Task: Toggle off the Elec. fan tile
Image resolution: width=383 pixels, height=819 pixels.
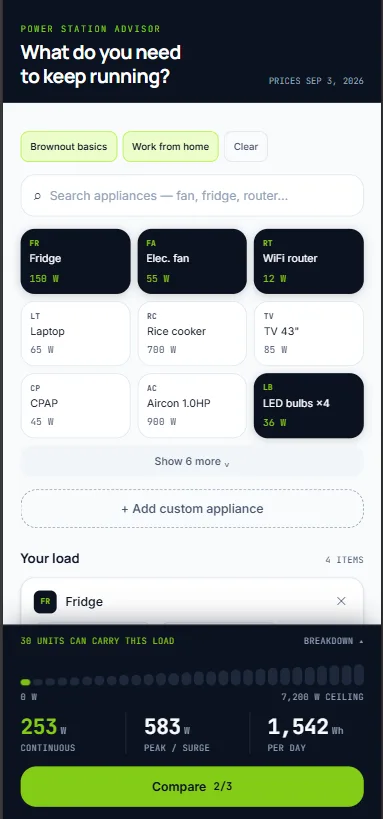Action: click(x=192, y=261)
